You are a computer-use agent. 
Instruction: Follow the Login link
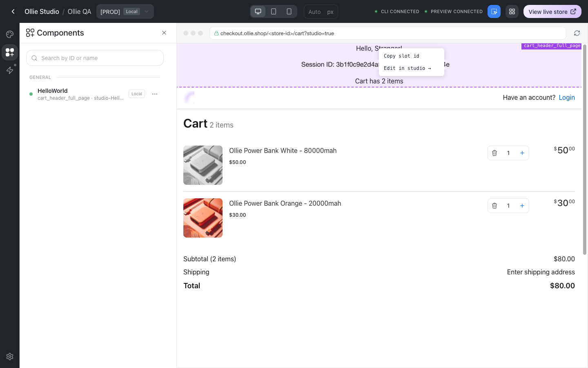[x=567, y=97]
